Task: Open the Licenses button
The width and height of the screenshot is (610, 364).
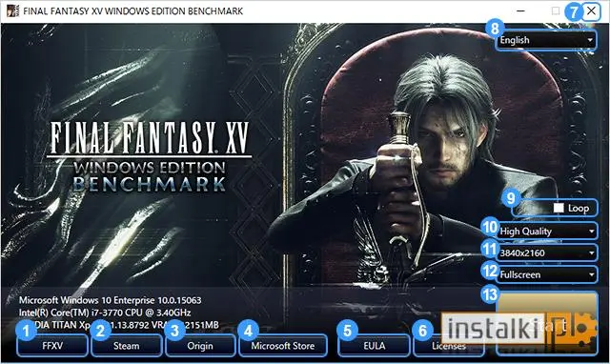Action: (x=449, y=345)
